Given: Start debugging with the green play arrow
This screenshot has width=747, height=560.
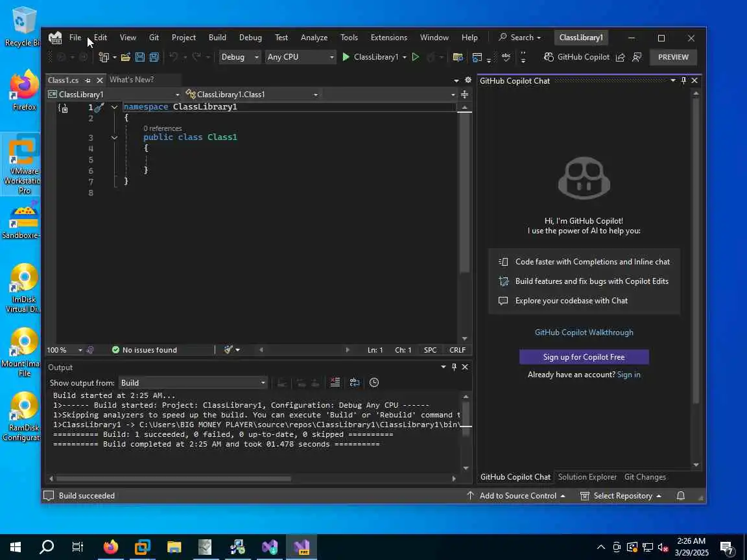Looking at the screenshot, I should coord(346,57).
